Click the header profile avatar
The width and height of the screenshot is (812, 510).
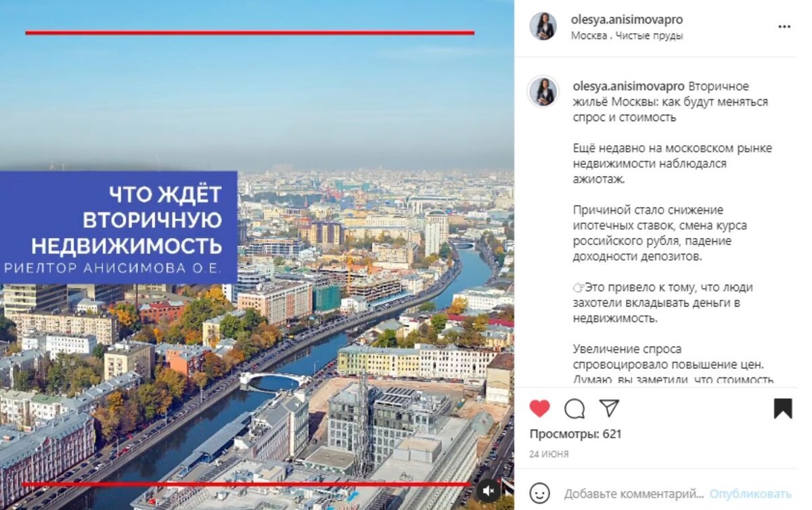click(x=543, y=26)
